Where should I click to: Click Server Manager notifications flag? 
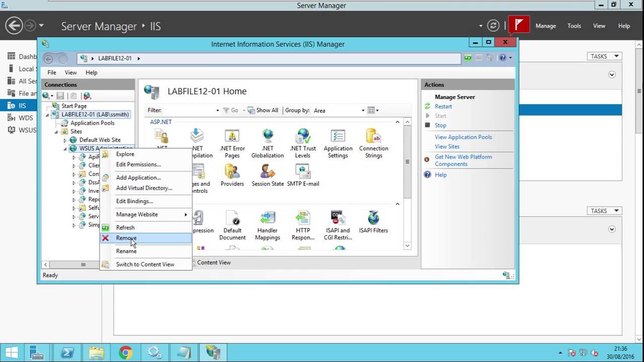click(519, 26)
